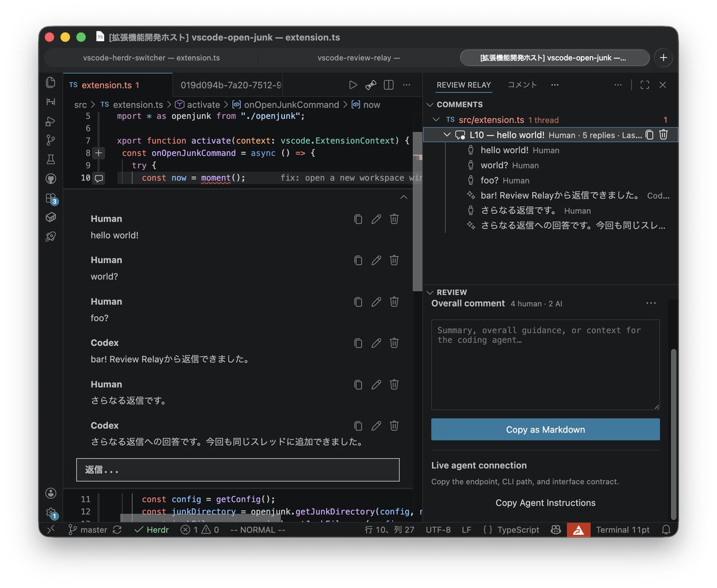Click the onOpenJunkCommand breadcrumb
The height and width of the screenshot is (588, 717).
click(286, 105)
